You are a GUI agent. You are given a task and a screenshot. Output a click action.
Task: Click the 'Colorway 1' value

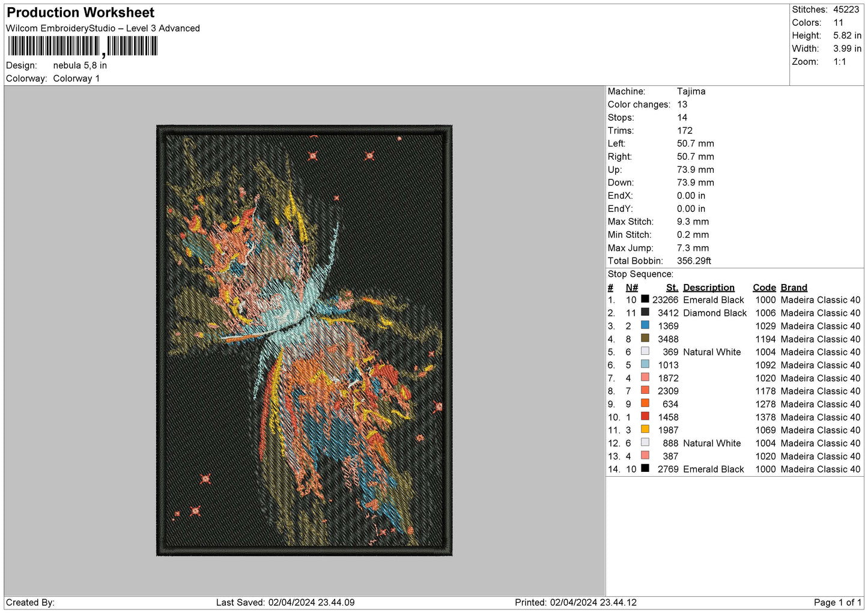pos(76,79)
